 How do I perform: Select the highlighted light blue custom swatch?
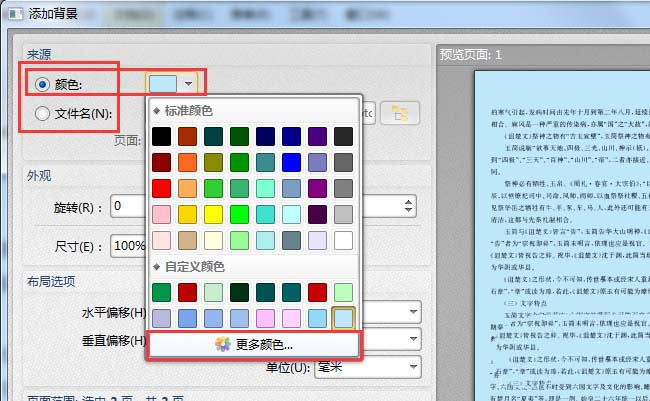point(343,318)
